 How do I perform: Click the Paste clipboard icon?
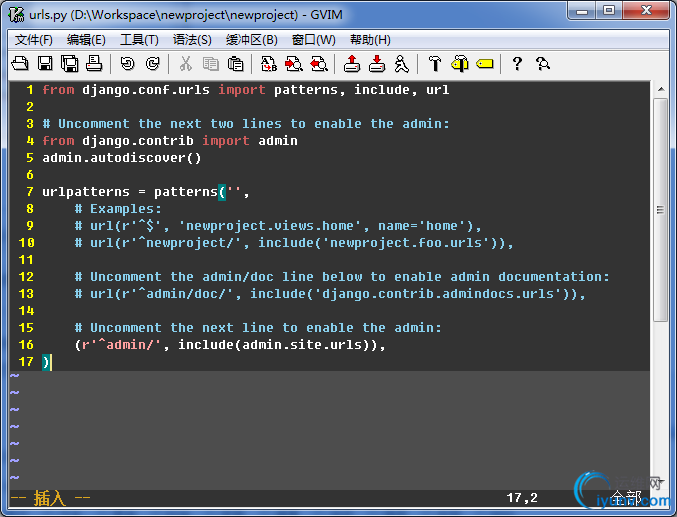(235, 64)
